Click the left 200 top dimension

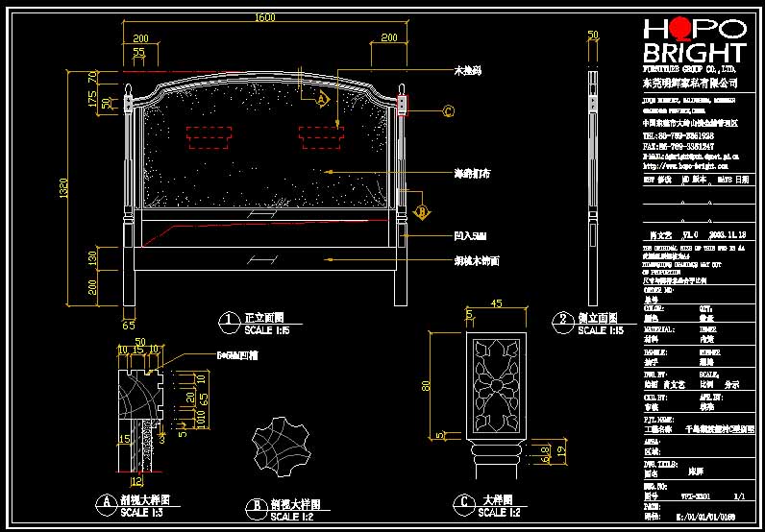click(x=140, y=38)
